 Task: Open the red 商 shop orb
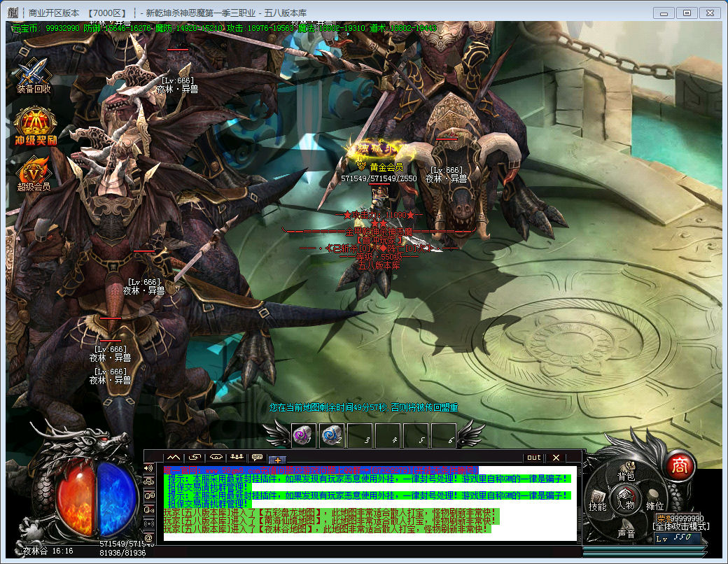tap(679, 465)
